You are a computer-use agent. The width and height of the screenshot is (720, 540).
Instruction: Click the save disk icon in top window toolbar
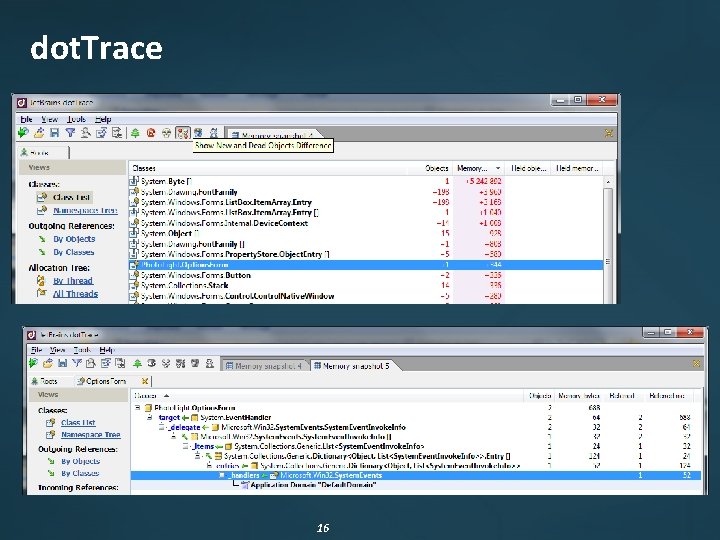[x=55, y=133]
